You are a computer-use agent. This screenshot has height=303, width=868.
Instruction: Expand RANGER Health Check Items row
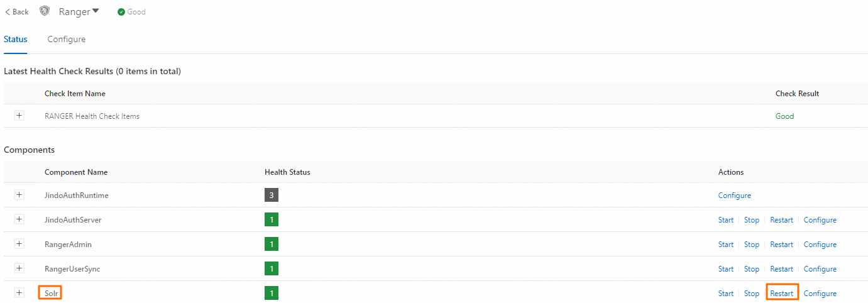pyautogui.click(x=19, y=116)
